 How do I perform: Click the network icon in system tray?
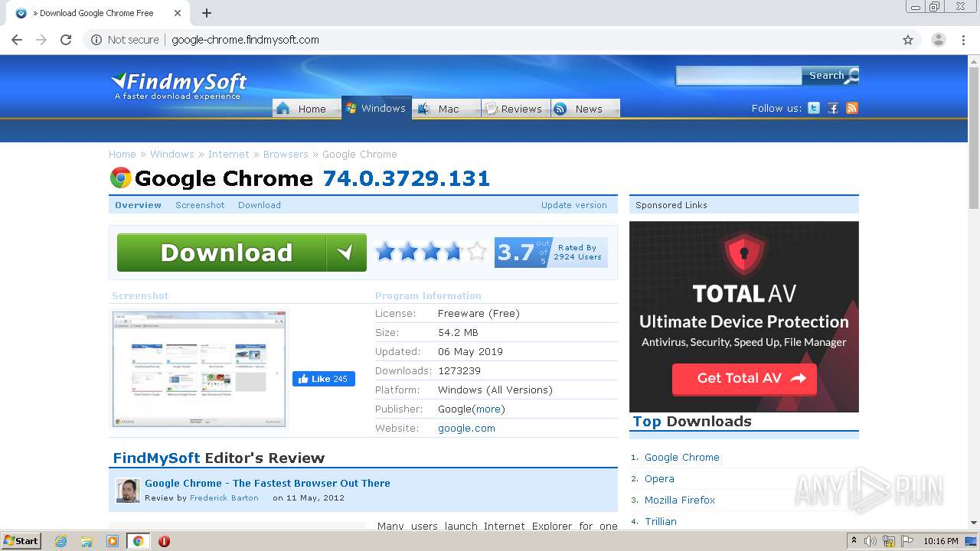(889, 541)
